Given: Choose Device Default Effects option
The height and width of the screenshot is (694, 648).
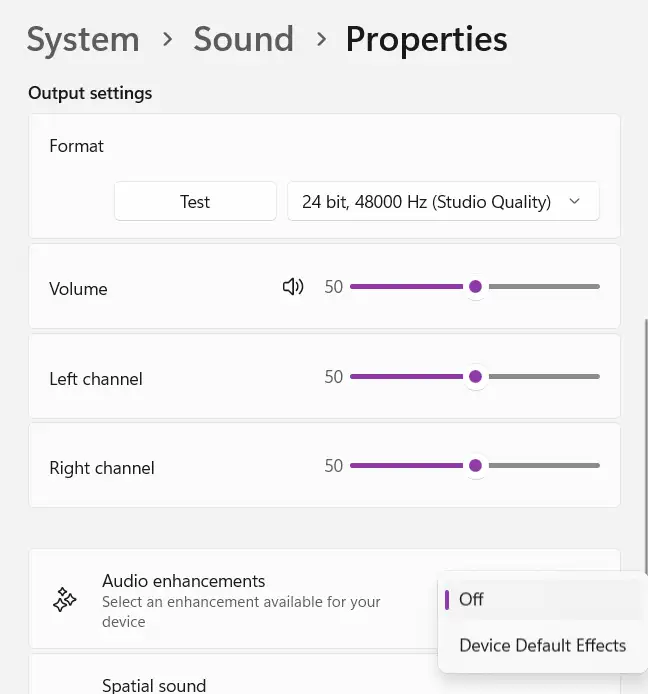Looking at the screenshot, I should tap(542, 645).
